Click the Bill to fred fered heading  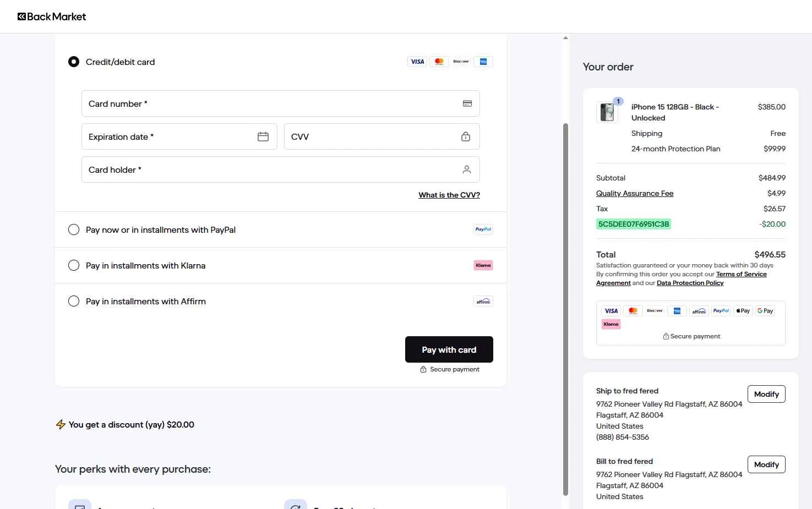tap(624, 461)
